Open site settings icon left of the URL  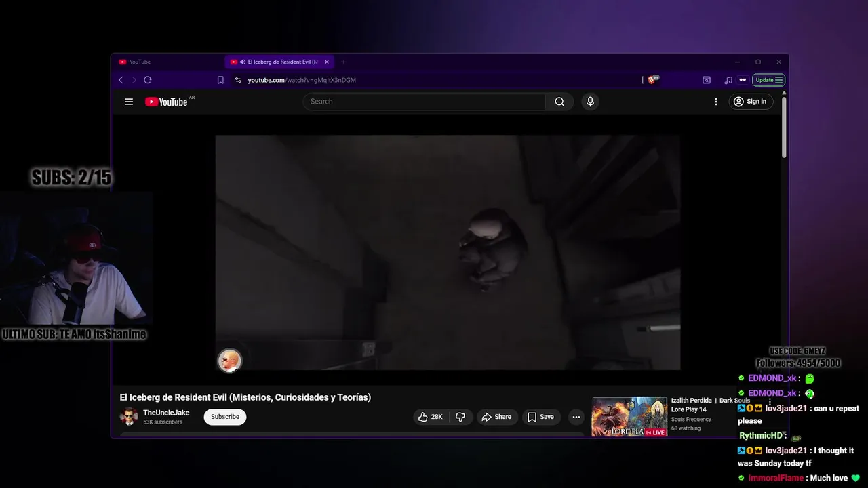click(x=238, y=80)
